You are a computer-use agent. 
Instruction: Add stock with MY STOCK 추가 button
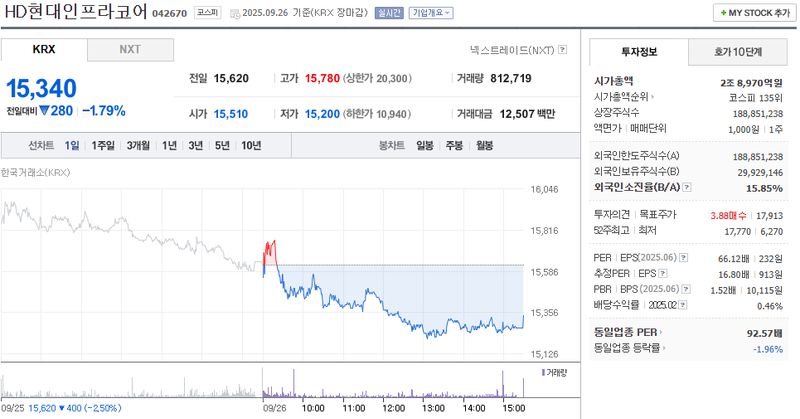pyautogui.click(x=755, y=13)
